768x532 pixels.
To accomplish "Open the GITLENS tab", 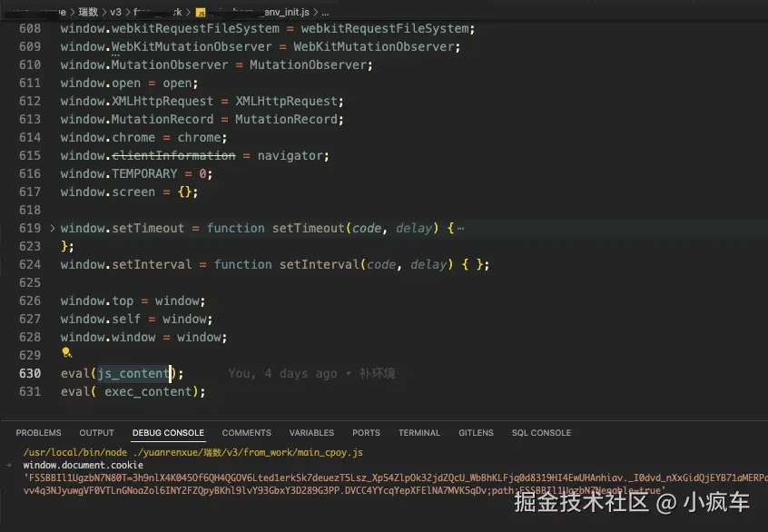I will coord(476,432).
